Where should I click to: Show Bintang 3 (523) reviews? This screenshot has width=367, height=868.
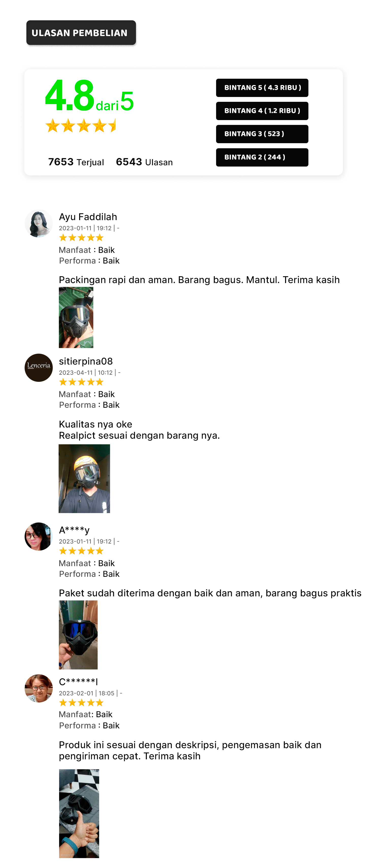262,134
